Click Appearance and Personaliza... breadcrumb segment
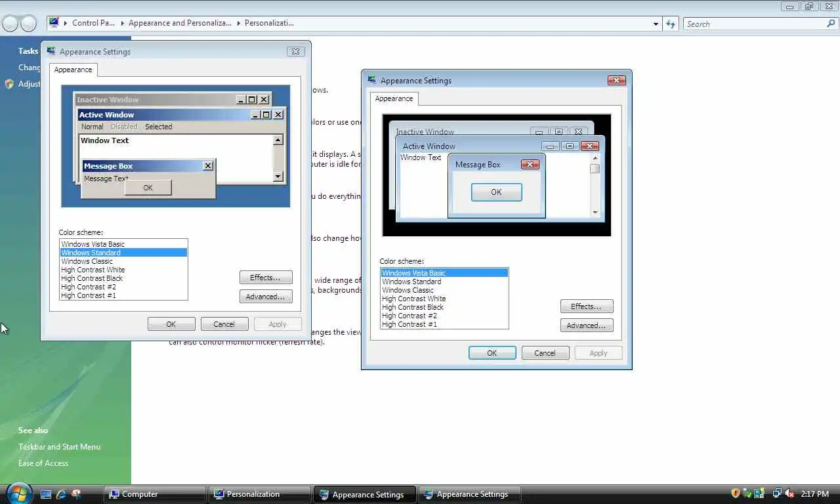Screen dimensions: 840x504 pos(180,23)
